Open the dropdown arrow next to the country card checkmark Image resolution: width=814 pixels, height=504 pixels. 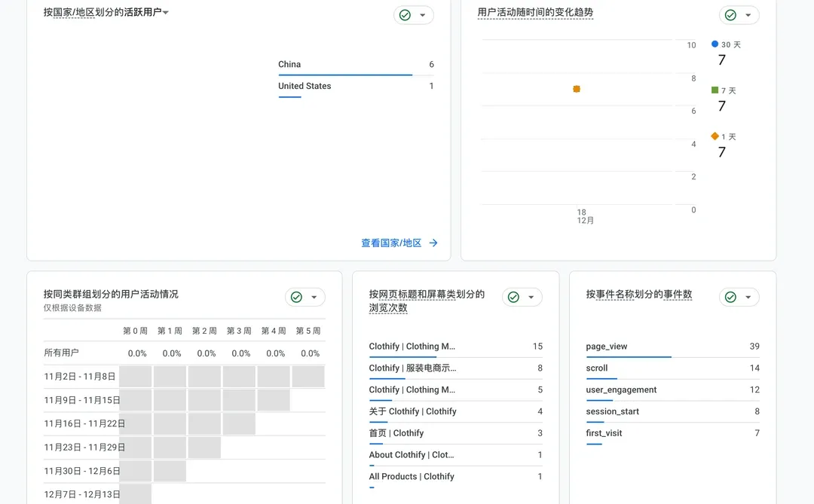point(423,15)
